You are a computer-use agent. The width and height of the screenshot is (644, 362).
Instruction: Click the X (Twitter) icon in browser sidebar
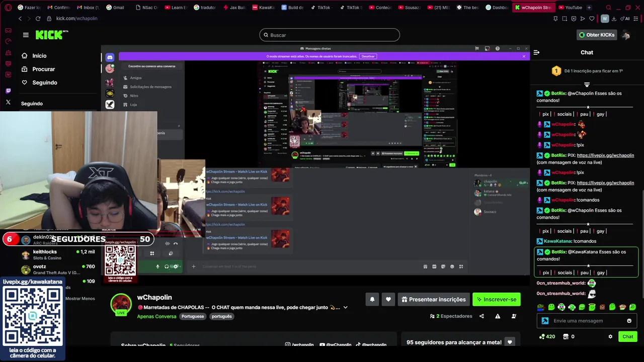[8, 102]
